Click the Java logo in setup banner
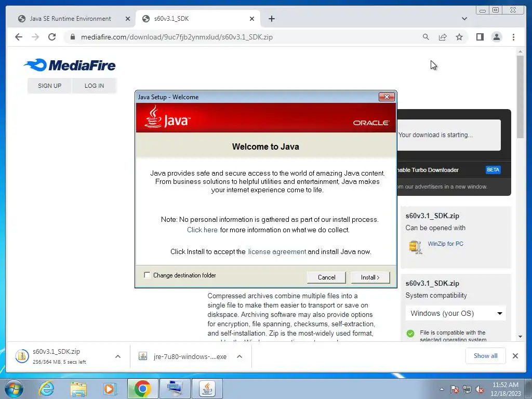 click(167, 117)
